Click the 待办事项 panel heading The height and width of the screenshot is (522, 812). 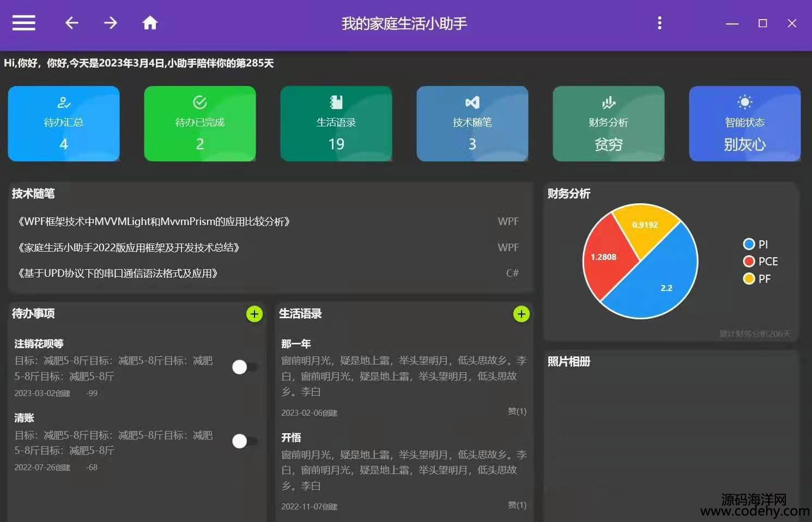33,313
